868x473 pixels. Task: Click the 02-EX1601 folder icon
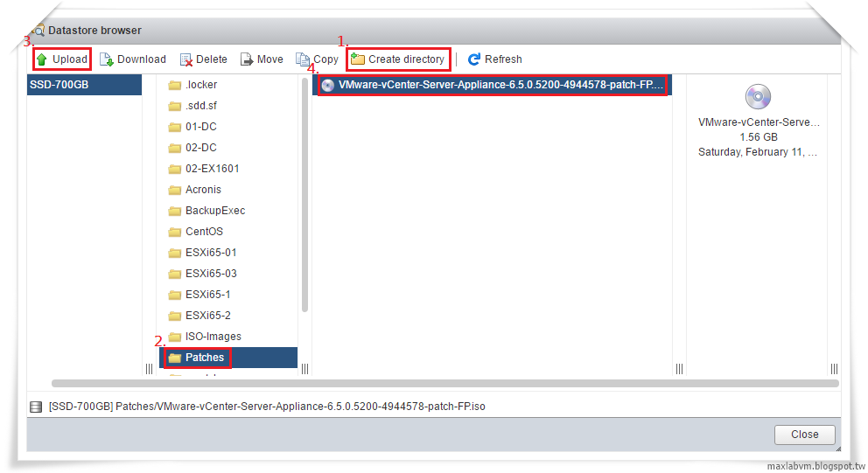click(x=174, y=170)
